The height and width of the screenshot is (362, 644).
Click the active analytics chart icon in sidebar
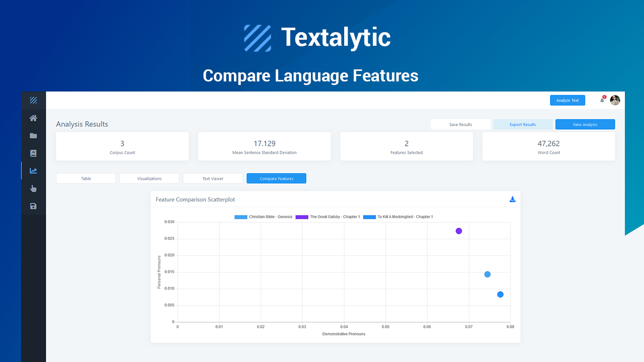point(33,170)
